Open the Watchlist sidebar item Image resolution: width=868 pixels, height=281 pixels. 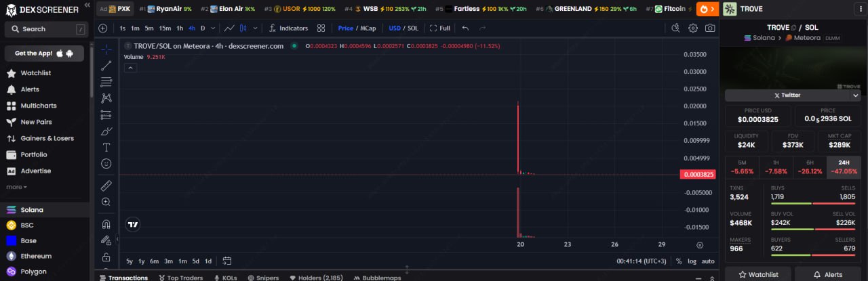coord(36,73)
